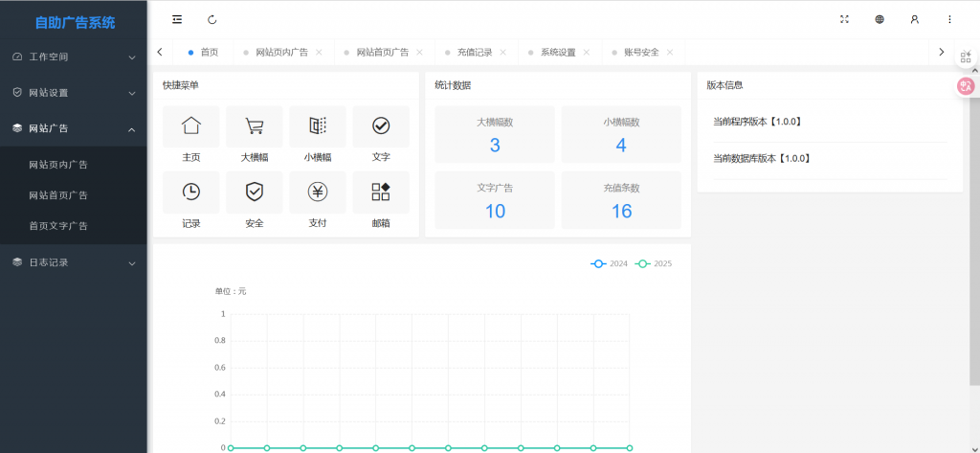This screenshot has width=980, height=453.
Task: Click the 当前程序版本【1.0.0】 text
Action: pos(757,122)
